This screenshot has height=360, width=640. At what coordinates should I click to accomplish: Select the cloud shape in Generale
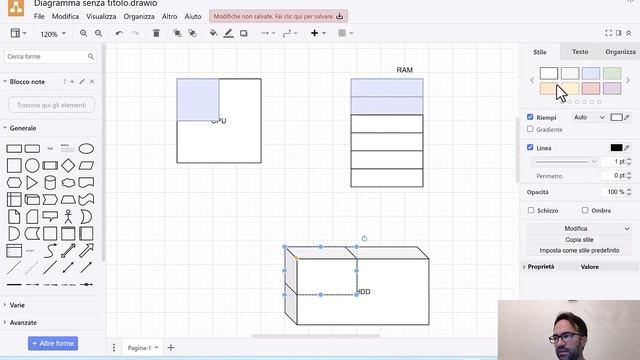pyautogui.click(x=68, y=182)
